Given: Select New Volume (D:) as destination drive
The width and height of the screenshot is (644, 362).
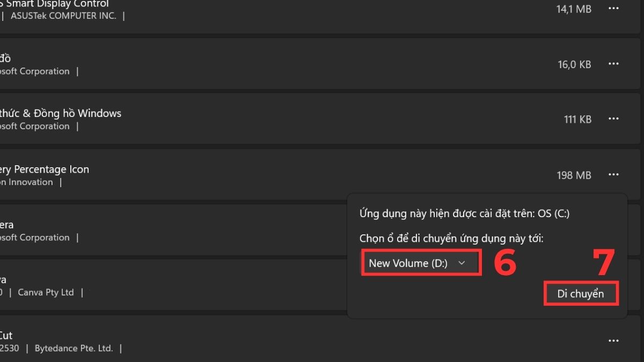Looking at the screenshot, I should point(421,263).
